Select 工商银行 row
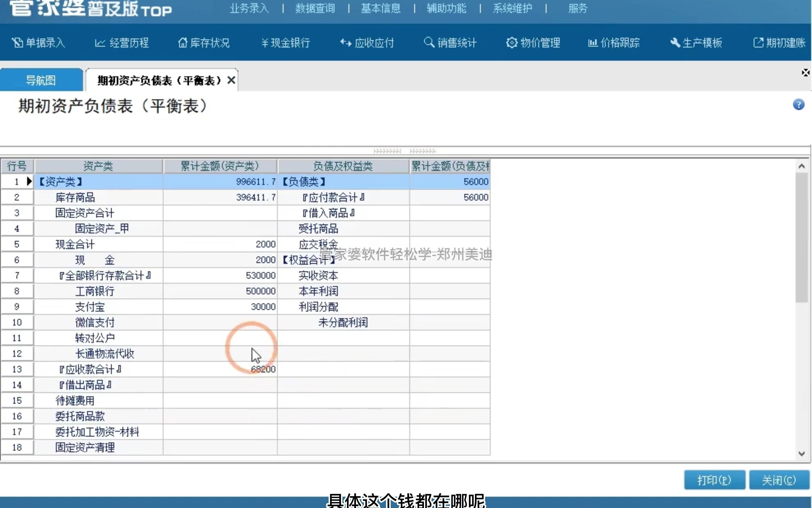 pos(98,291)
